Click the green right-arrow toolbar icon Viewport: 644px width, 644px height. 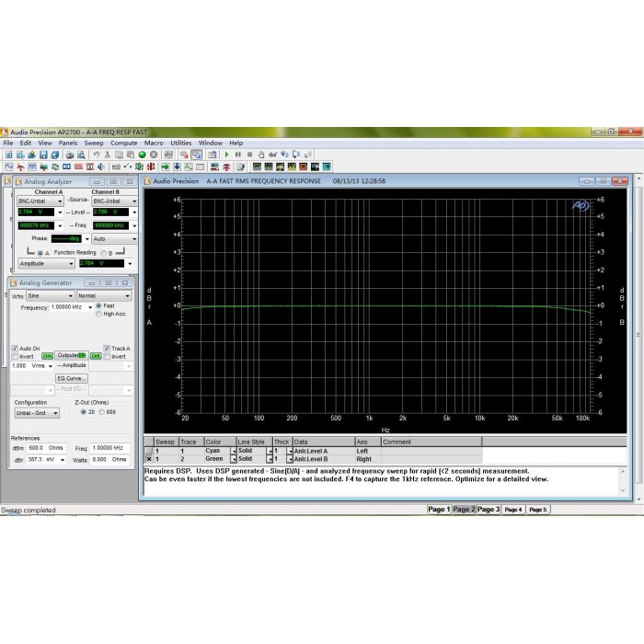(x=165, y=167)
